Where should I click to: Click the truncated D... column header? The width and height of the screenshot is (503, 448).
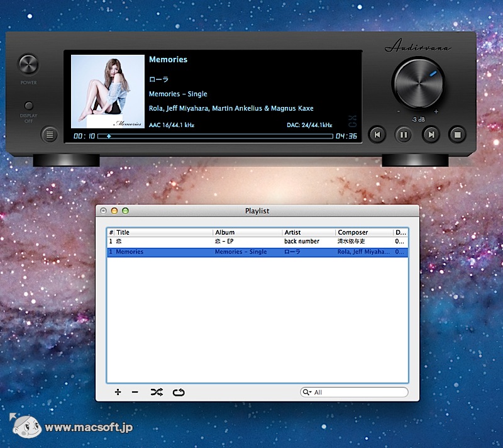pos(401,232)
